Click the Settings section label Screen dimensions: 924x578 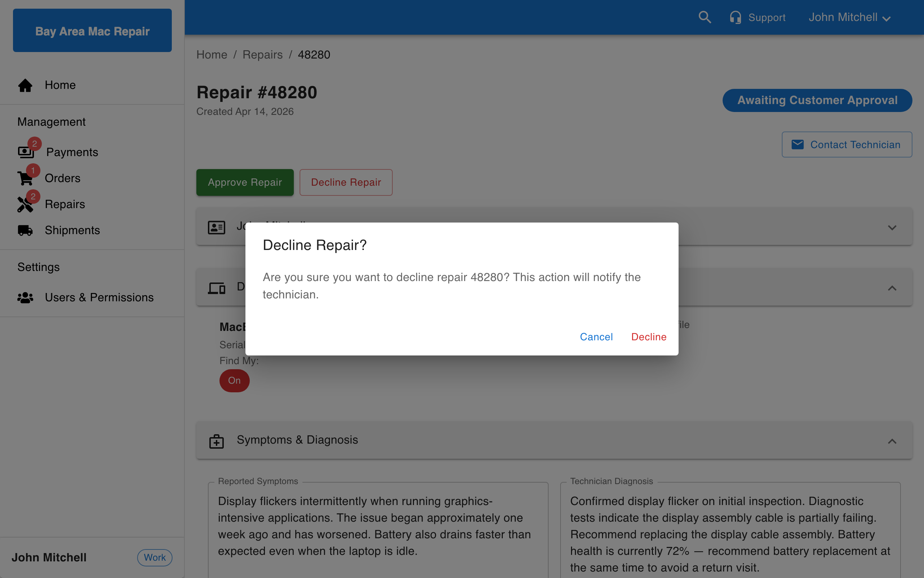pyautogui.click(x=39, y=267)
